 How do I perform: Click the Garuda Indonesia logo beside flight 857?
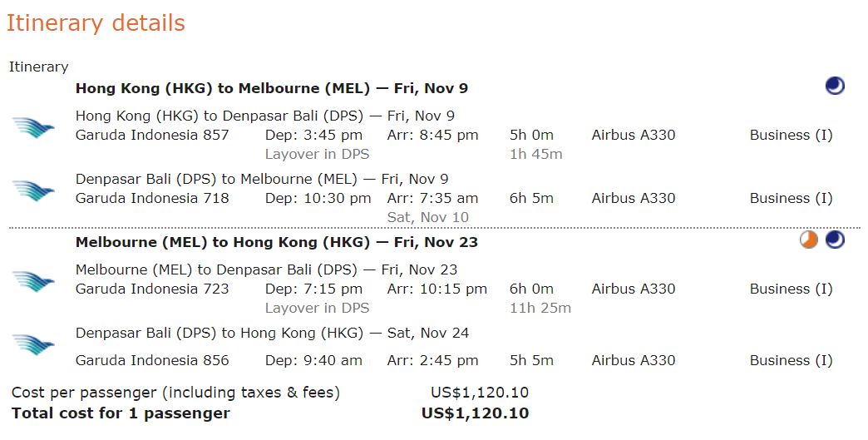tap(33, 128)
